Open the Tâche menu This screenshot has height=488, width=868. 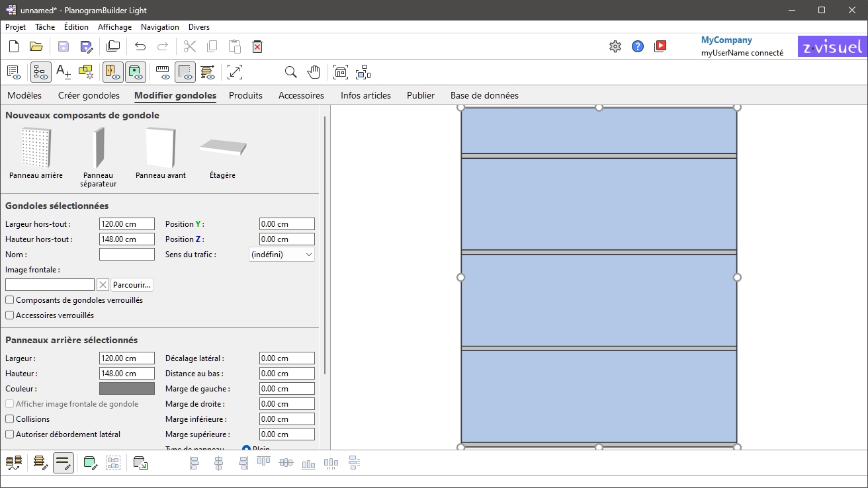(45, 27)
